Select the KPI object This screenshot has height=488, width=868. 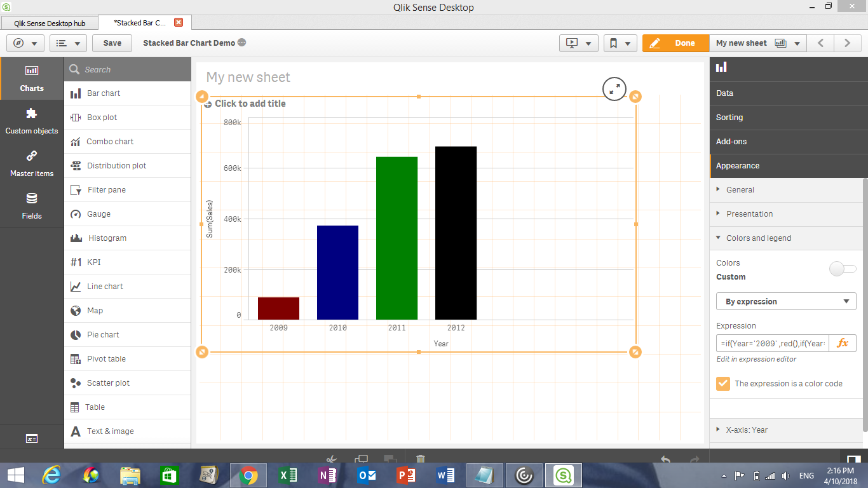coord(93,262)
